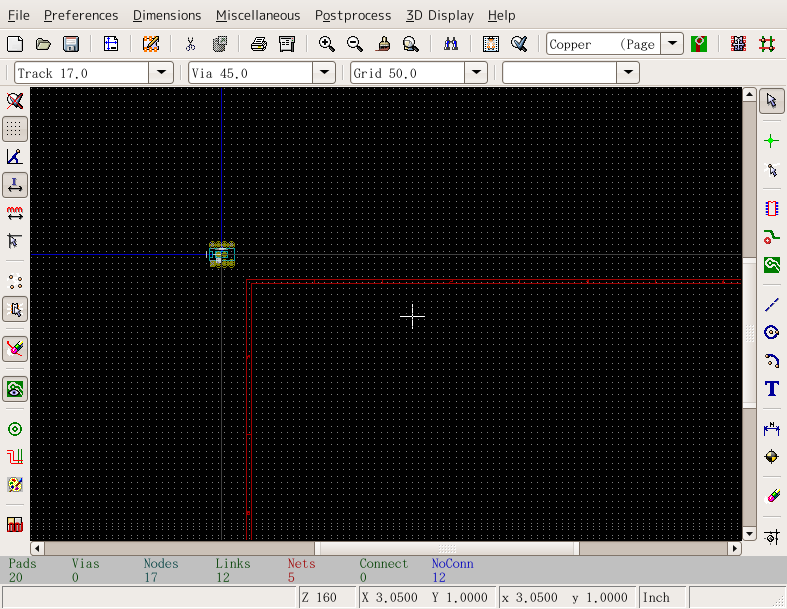Viewport: 787px width, 609px height.
Task: Toggle units between inches and millimeters
Action: (x=15, y=185)
